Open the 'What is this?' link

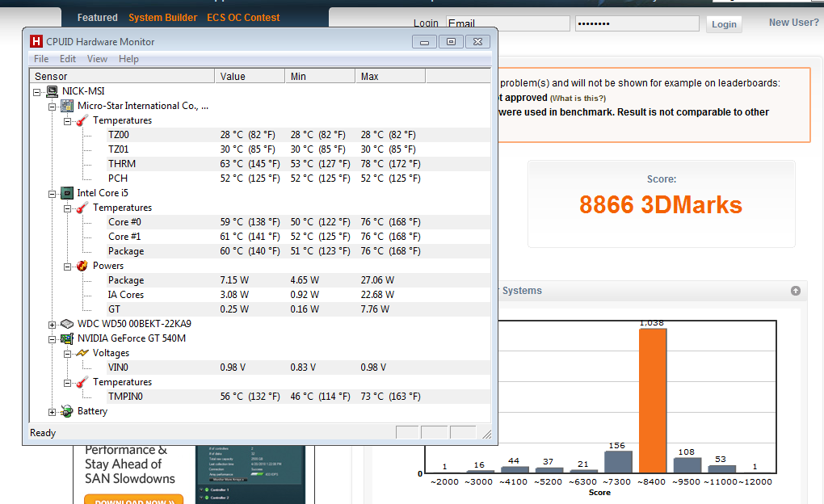pos(578,99)
